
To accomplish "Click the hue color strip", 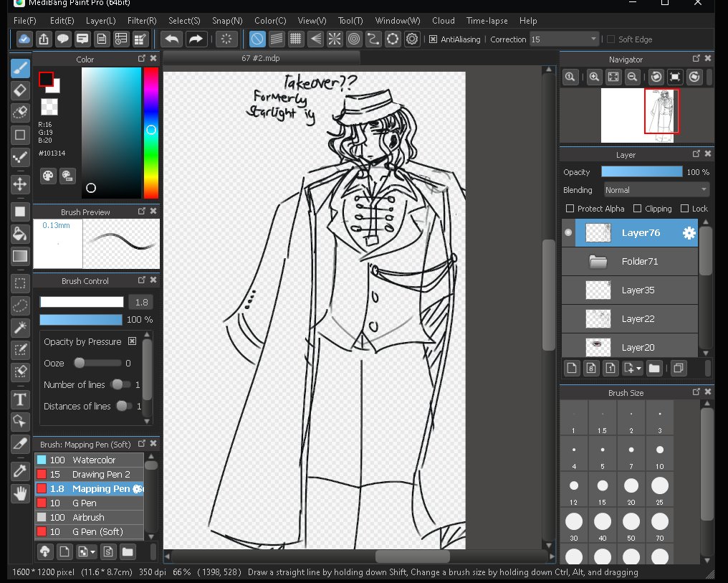I will click(x=150, y=133).
